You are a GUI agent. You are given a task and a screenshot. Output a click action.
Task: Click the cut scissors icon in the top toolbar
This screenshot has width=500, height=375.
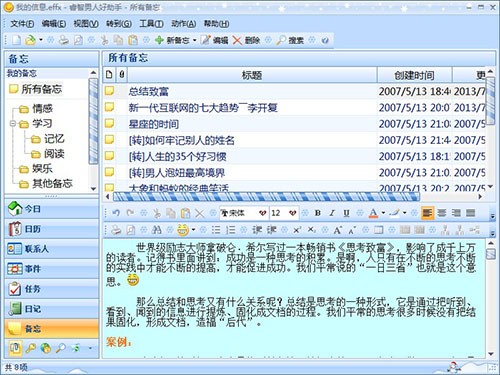[x=105, y=40]
